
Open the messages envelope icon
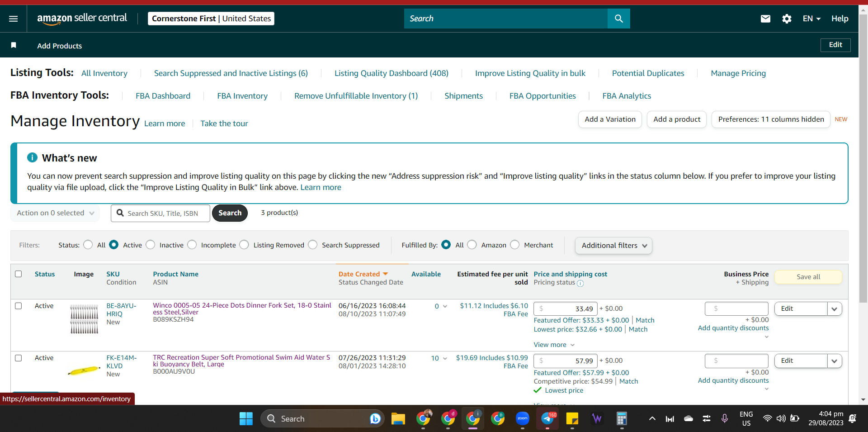pos(765,19)
